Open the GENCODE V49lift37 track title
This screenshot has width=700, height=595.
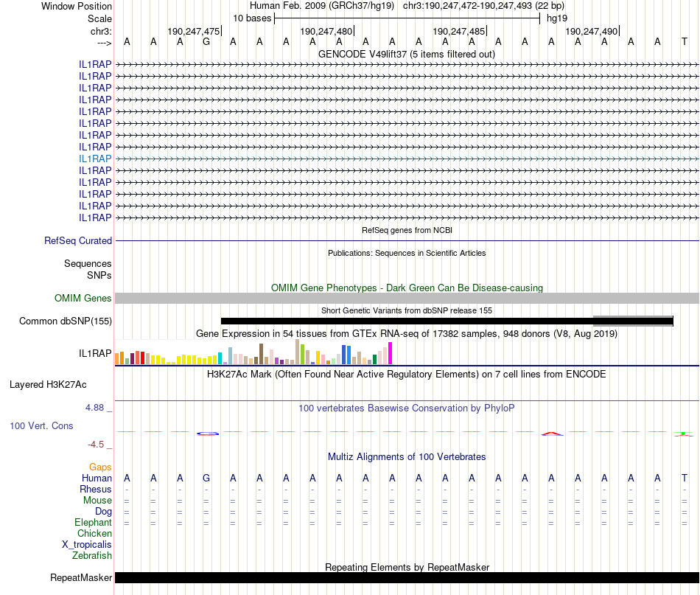tap(407, 54)
